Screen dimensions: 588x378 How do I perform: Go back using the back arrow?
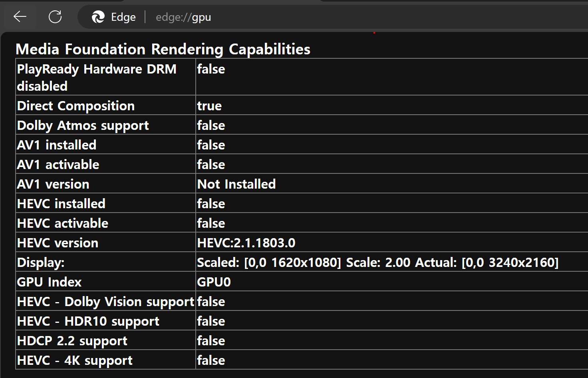20,17
